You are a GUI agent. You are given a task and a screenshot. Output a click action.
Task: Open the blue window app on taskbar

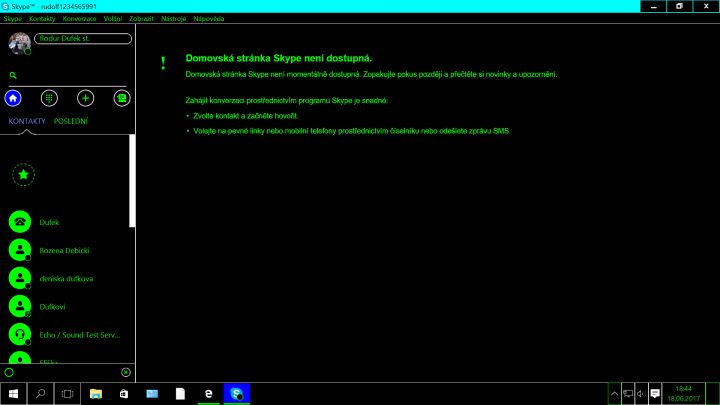(152, 394)
